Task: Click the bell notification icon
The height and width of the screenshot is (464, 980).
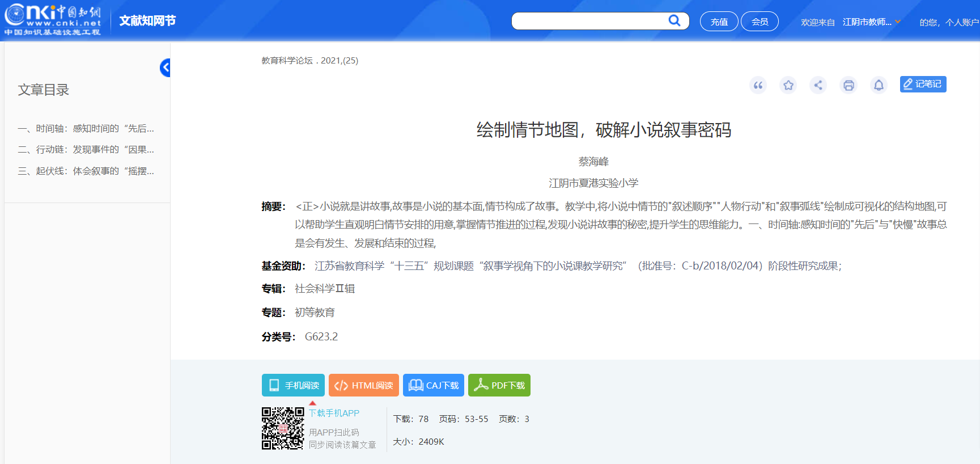Action: (x=879, y=85)
